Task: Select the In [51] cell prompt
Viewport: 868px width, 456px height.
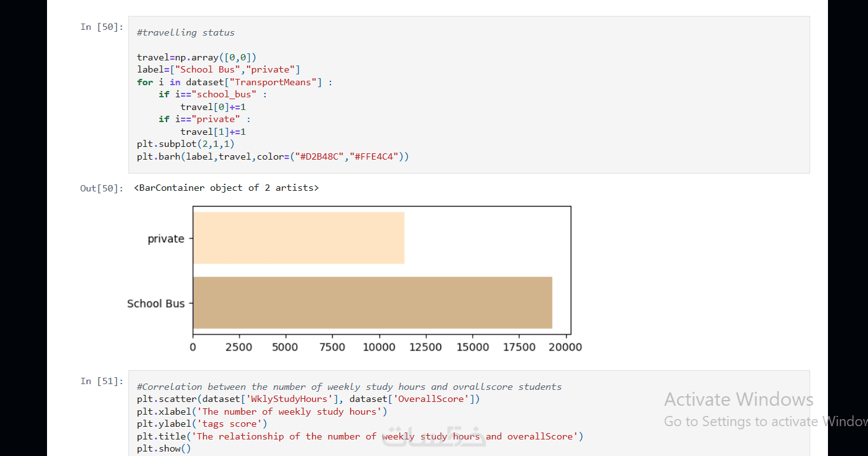Action: pyautogui.click(x=102, y=381)
